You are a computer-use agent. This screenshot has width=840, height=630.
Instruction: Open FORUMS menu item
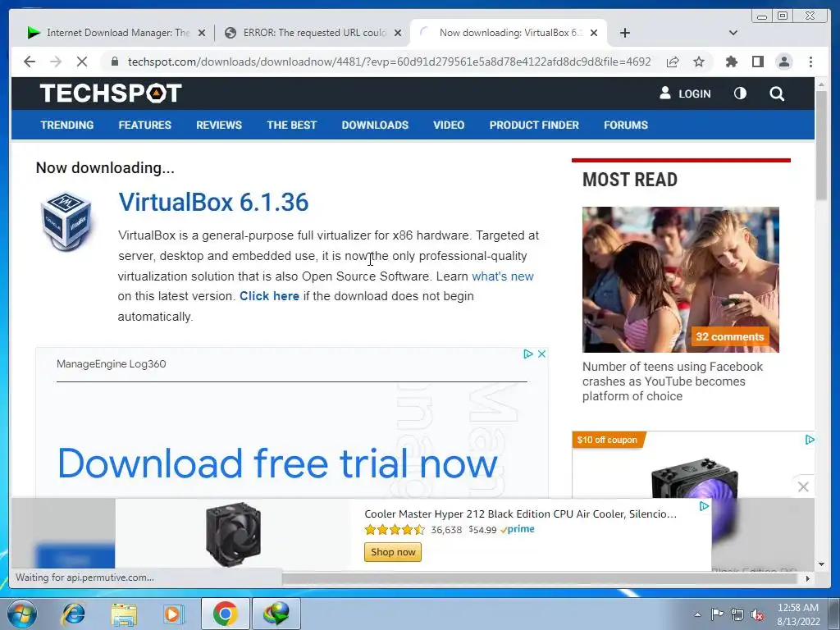[626, 125]
